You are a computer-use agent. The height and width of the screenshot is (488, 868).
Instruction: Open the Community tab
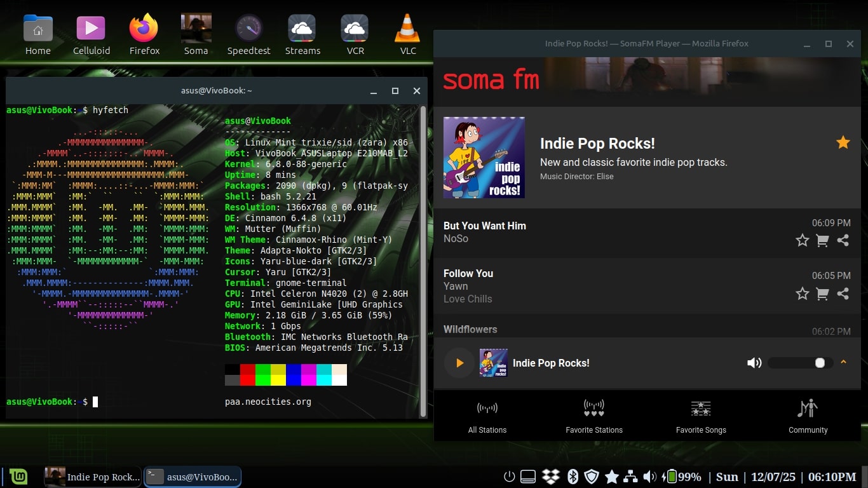[x=808, y=416]
